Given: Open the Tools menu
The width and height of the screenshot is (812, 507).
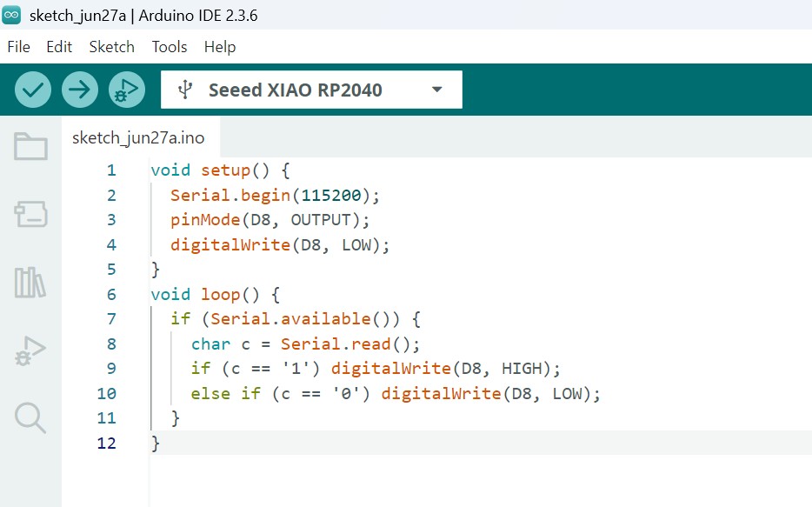Looking at the screenshot, I should click(170, 47).
